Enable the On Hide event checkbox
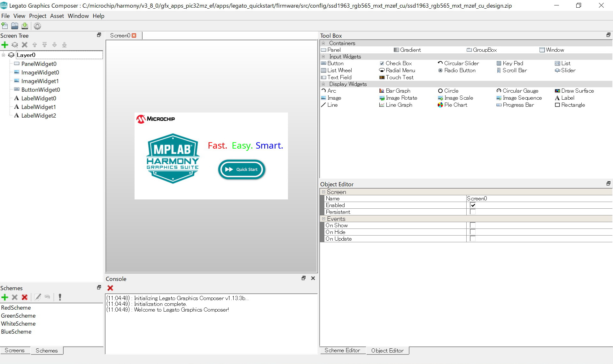 point(473,232)
